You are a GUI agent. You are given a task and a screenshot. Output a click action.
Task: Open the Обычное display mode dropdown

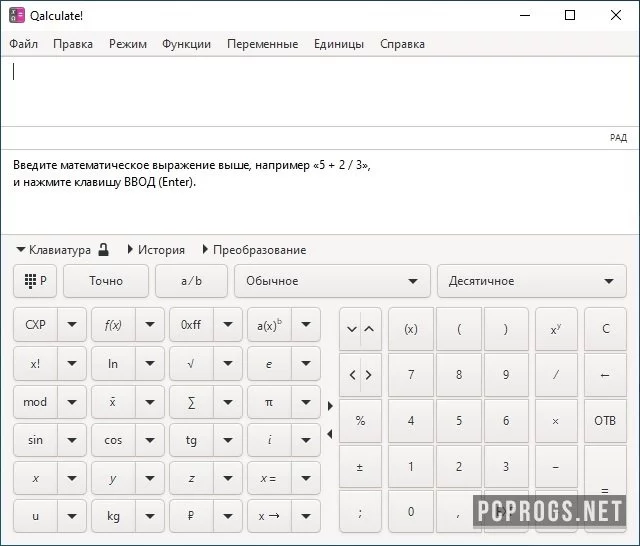point(332,281)
